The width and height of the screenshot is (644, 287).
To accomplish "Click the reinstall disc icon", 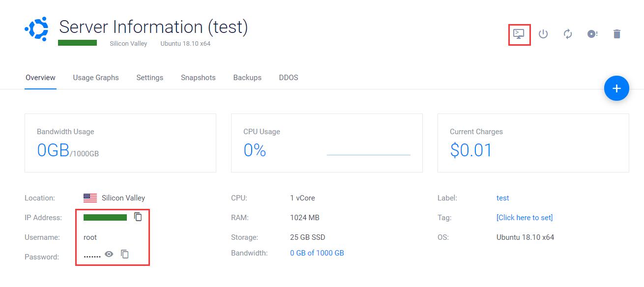I will pos(592,34).
